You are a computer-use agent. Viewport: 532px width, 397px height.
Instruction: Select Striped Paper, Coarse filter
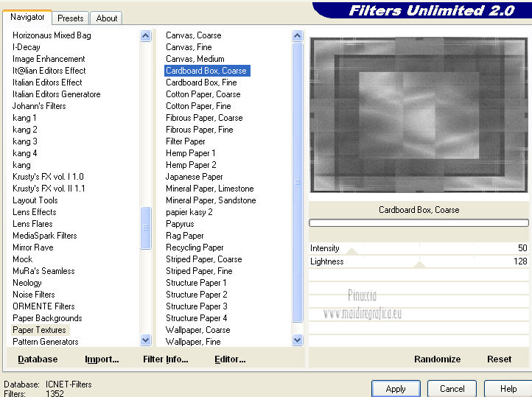[203, 259]
